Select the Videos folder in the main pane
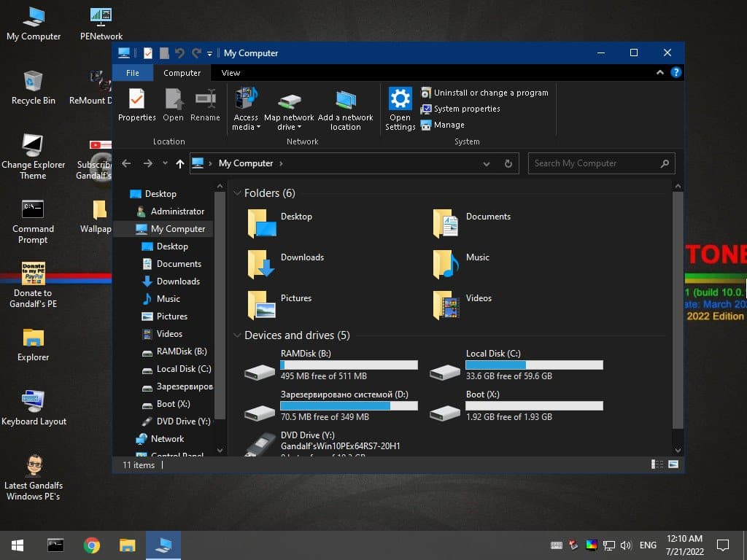The width and height of the screenshot is (747, 560). pyautogui.click(x=462, y=306)
